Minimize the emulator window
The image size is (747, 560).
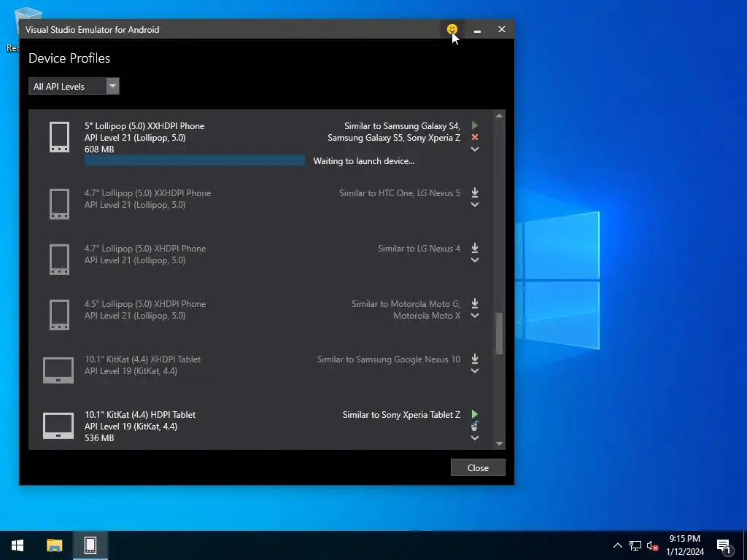477,29
